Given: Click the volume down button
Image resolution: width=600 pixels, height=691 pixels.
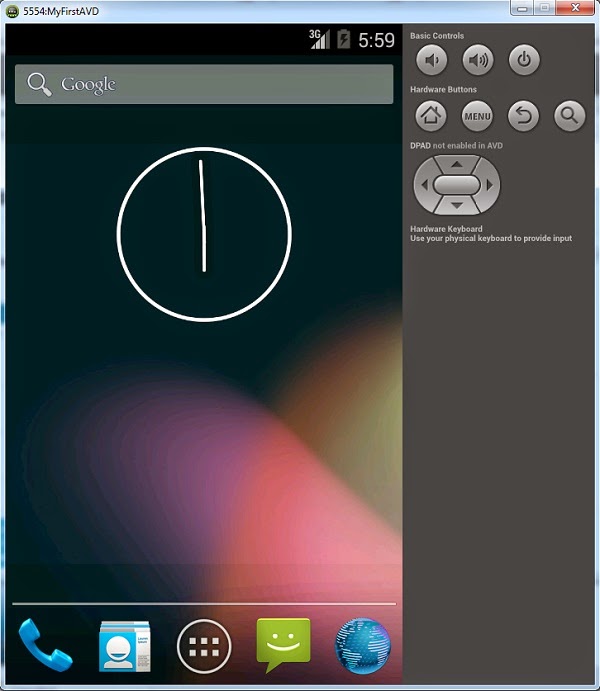Looking at the screenshot, I should 432,59.
